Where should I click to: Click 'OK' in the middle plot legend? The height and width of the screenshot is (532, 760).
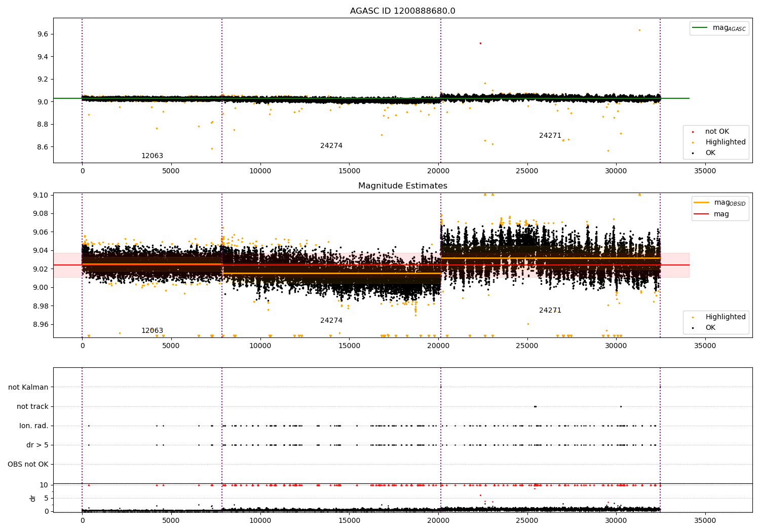click(x=705, y=328)
